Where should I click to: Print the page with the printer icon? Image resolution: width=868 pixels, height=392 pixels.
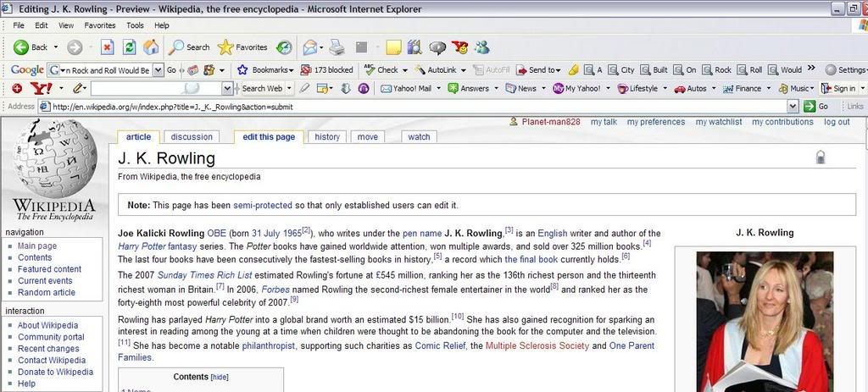tap(337, 47)
